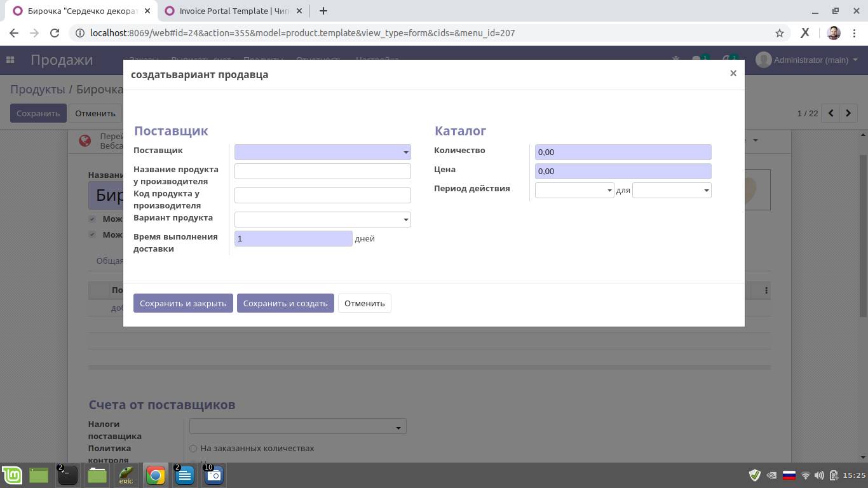Go to the previous product record
Viewport: 868px width, 488px height.
(831, 113)
